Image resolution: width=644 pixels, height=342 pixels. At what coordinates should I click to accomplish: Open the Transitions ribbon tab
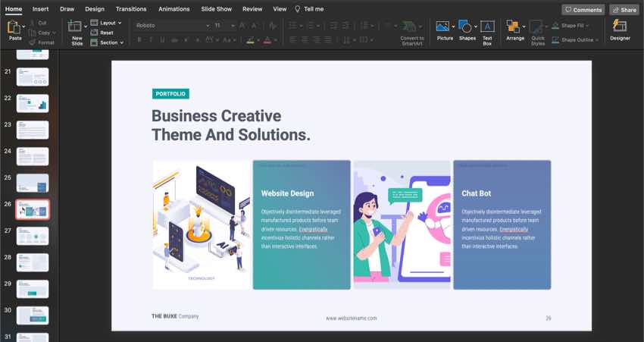click(x=131, y=8)
